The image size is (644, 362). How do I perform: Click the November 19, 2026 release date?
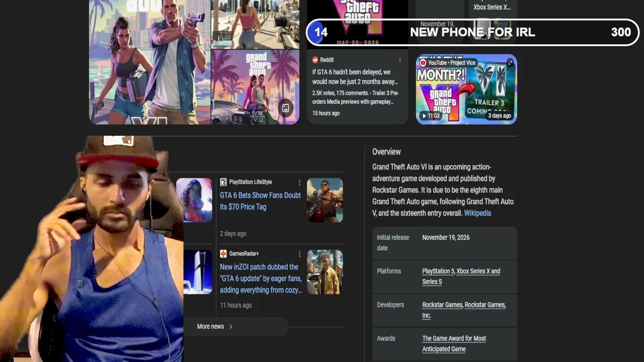coord(446,237)
